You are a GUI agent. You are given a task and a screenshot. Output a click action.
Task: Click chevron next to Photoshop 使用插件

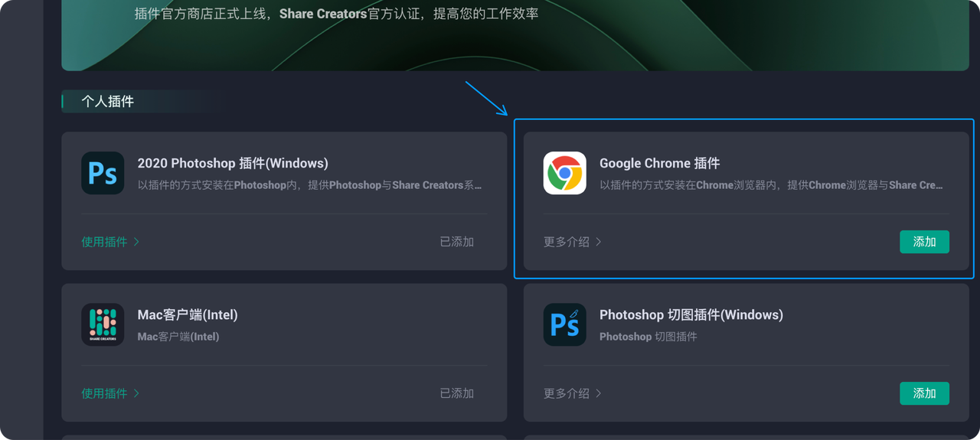point(136,242)
